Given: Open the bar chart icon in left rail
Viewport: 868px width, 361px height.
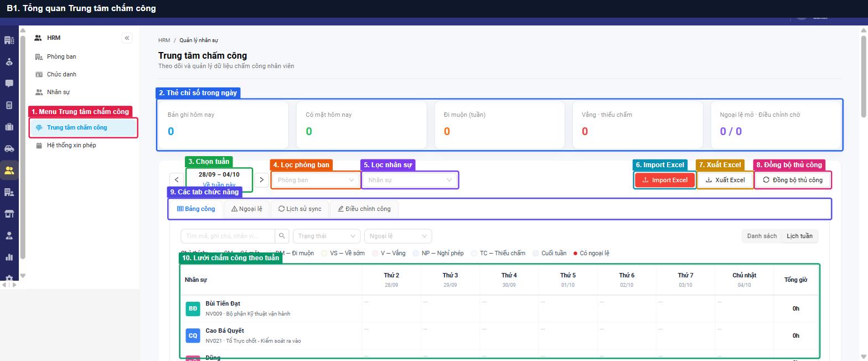Looking at the screenshot, I should 9,257.
